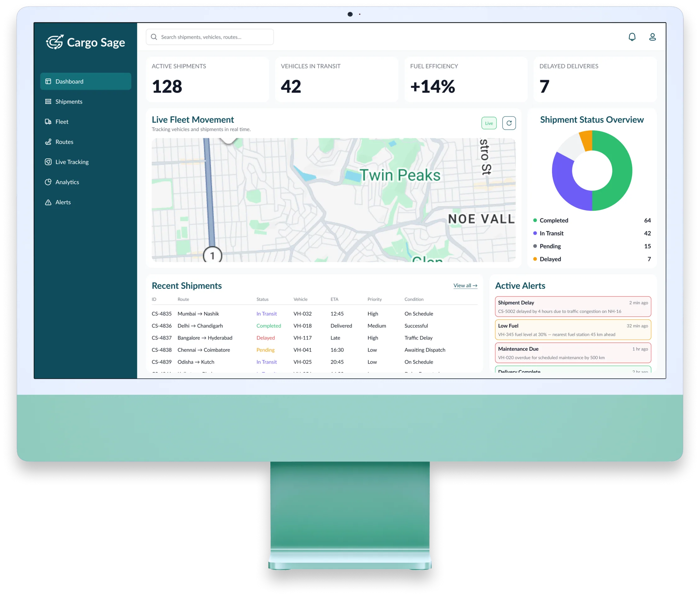Viewport: 700px width, 597px height.
Task: Expand the Delivery Complete alert card
Action: (573, 371)
